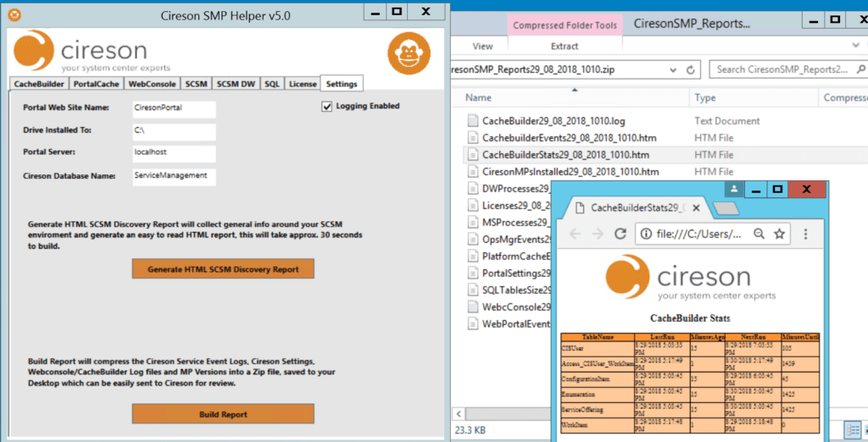
Task: Click the Cireson Database Name field
Action: click(x=175, y=177)
